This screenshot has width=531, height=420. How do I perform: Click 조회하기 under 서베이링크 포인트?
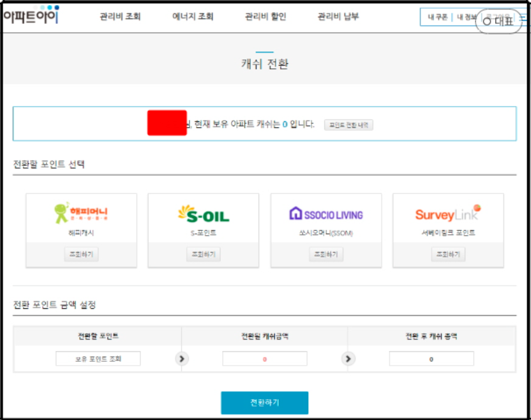(x=448, y=255)
